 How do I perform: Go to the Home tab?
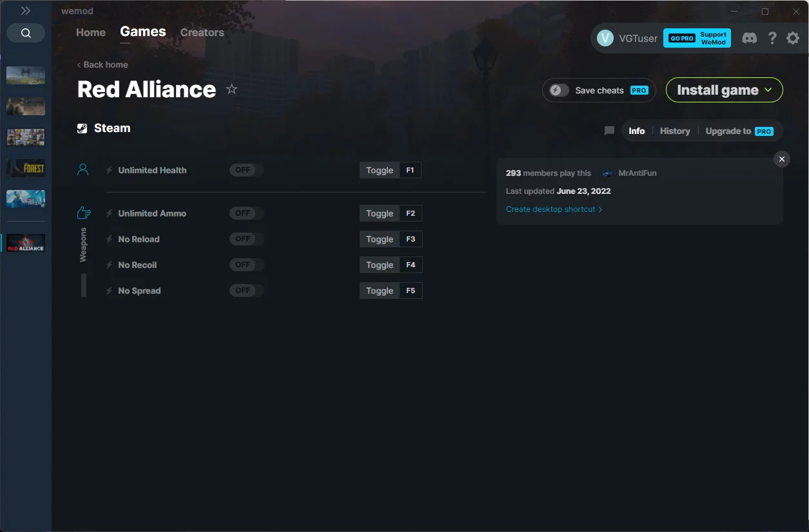91,32
